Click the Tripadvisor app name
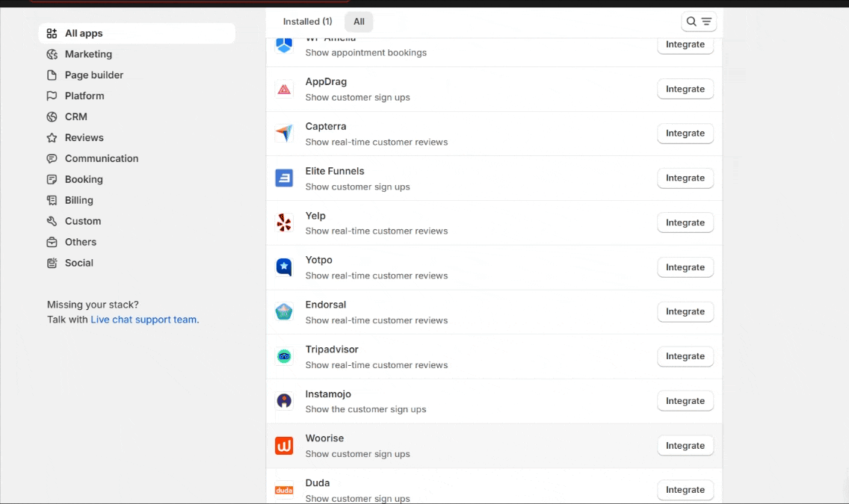This screenshot has height=504, width=849. point(332,350)
